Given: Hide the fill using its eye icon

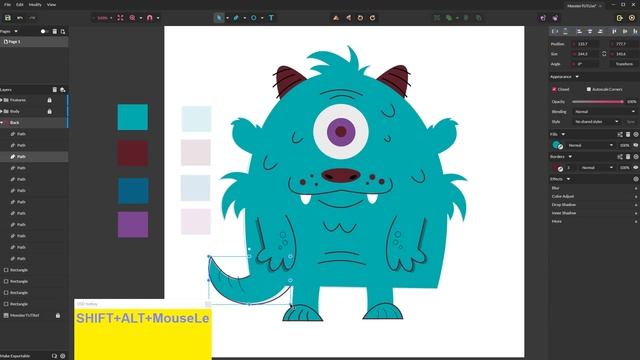Looking at the screenshot, I should coord(636,145).
